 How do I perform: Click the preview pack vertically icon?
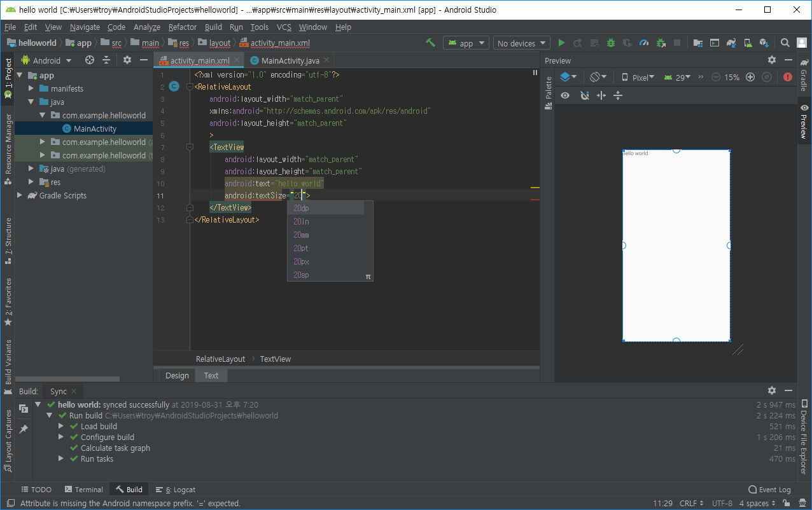click(x=617, y=95)
